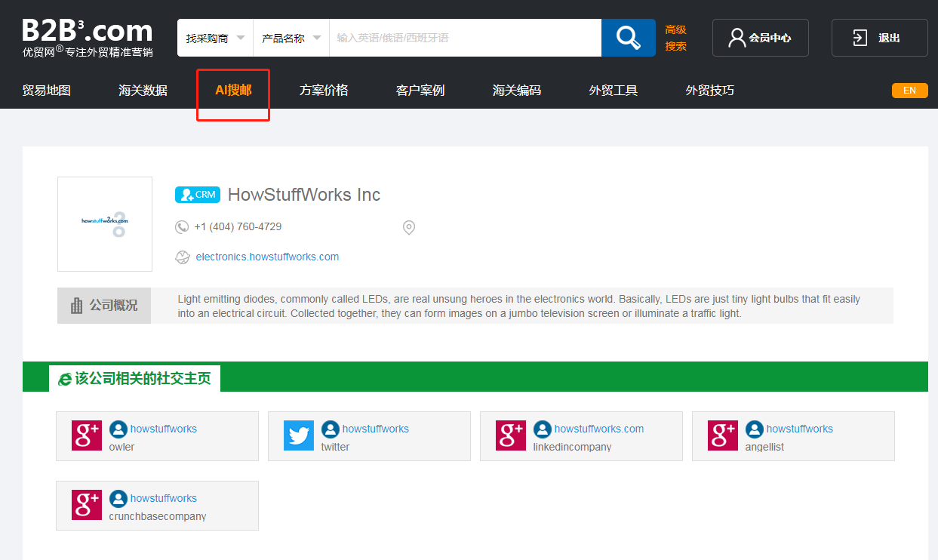Click the profile avatar on the owler card
This screenshot has width=938, height=560.
(118, 429)
